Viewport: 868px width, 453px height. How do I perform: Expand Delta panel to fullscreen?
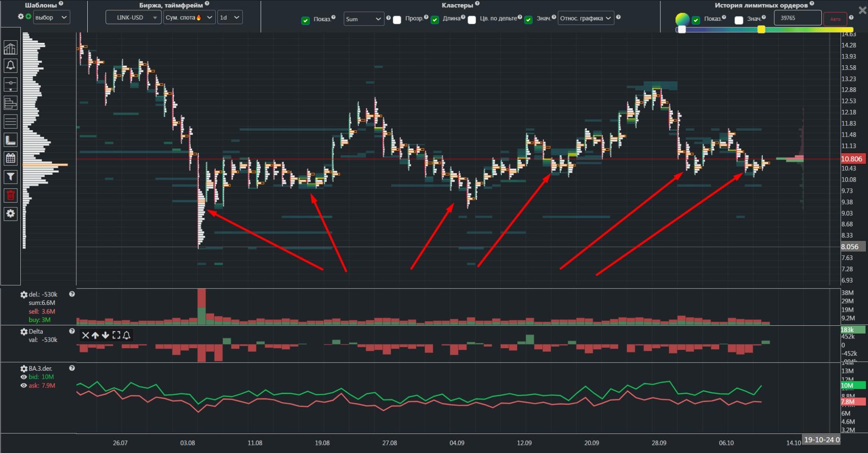[116, 336]
